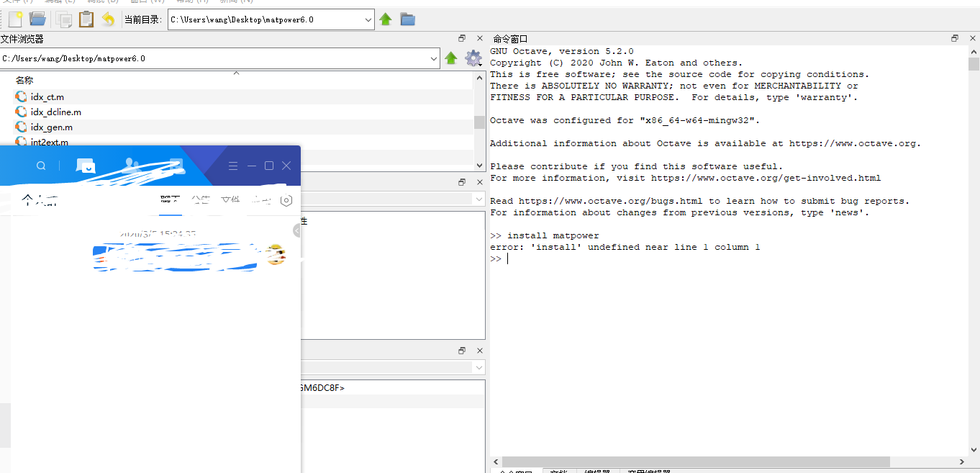
Task: Click command window vertical scrollbar up arrow
Action: click(974, 52)
